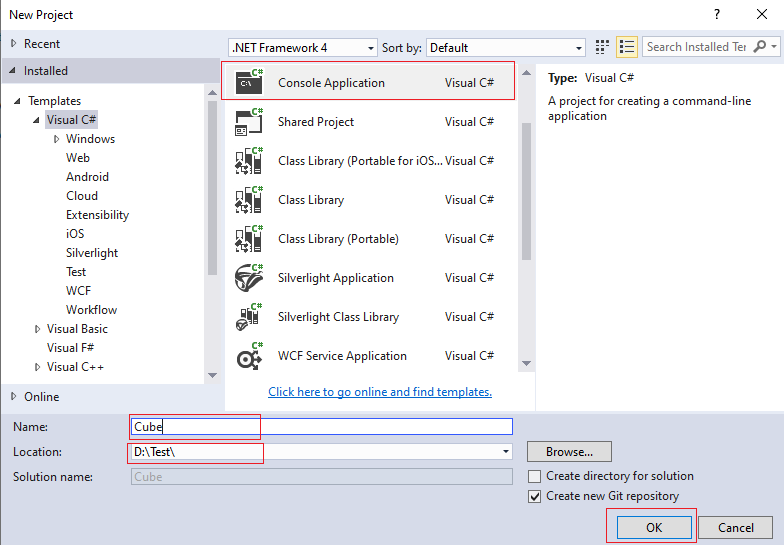The height and width of the screenshot is (545, 784).
Task: Click OK to create the project
Action: pyautogui.click(x=654, y=528)
